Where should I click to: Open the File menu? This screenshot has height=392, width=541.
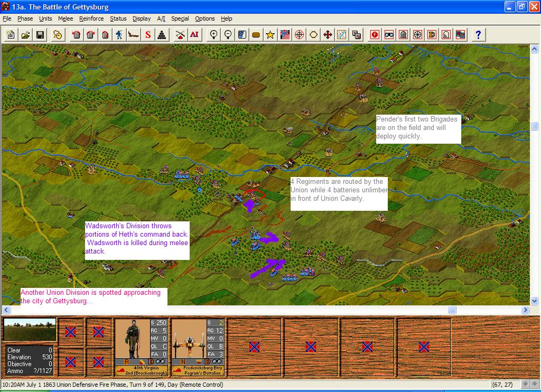[7, 18]
